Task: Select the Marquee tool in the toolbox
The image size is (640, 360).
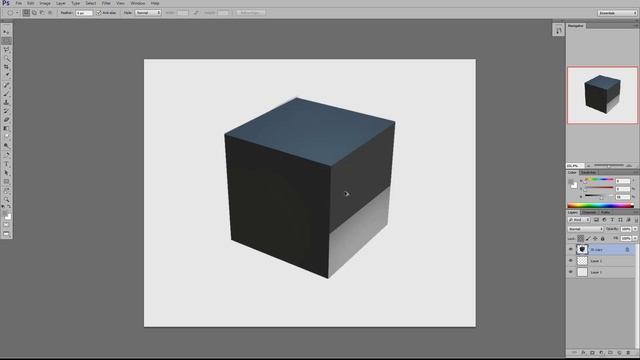Action: pyautogui.click(x=6, y=41)
